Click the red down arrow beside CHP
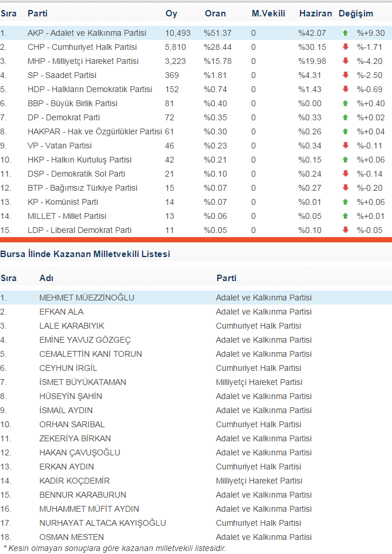Screen dimensions: 392x554 pos(346,48)
